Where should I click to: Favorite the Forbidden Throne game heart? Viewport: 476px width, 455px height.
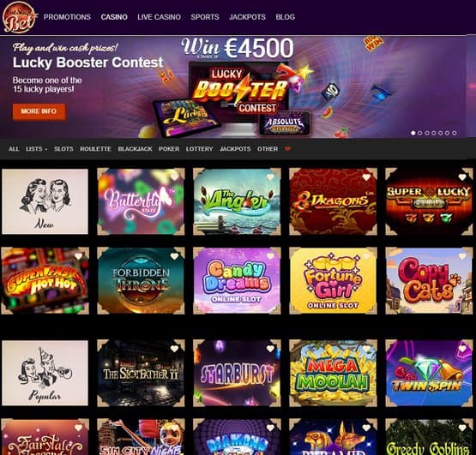coord(174,256)
